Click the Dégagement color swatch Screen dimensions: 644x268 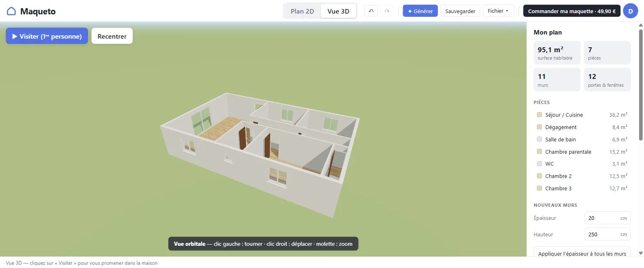[539, 127]
